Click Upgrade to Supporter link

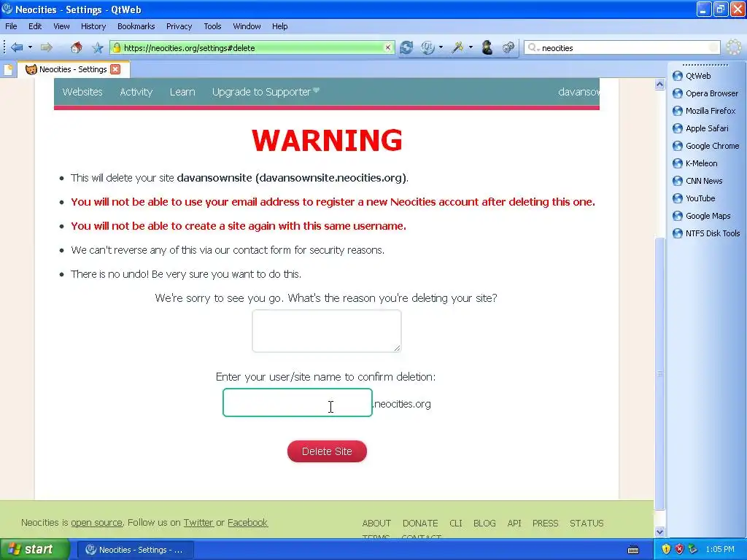tap(266, 92)
